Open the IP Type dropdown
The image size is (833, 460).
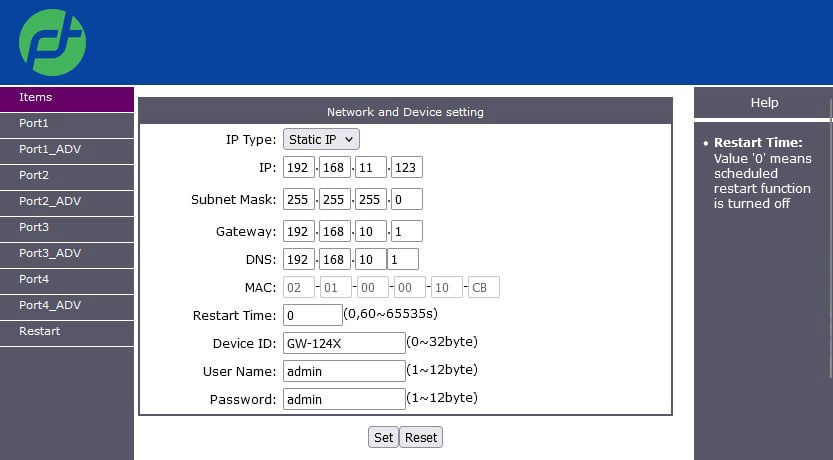click(321, 139)
